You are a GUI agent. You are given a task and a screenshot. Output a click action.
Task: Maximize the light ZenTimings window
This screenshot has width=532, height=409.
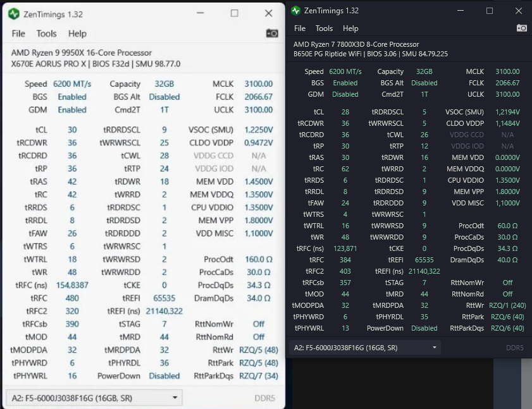(x=235, y=13)
